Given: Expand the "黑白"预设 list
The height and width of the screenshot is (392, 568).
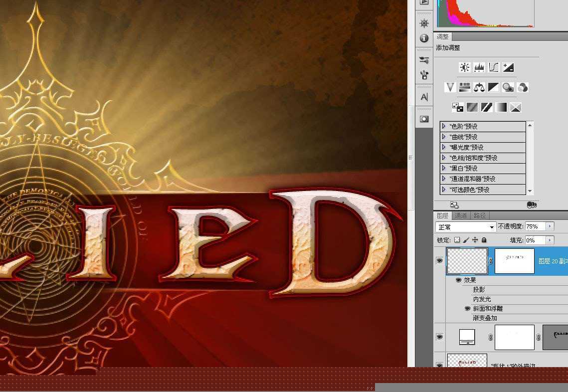Looking at the screenshot, I should (444, 168).
